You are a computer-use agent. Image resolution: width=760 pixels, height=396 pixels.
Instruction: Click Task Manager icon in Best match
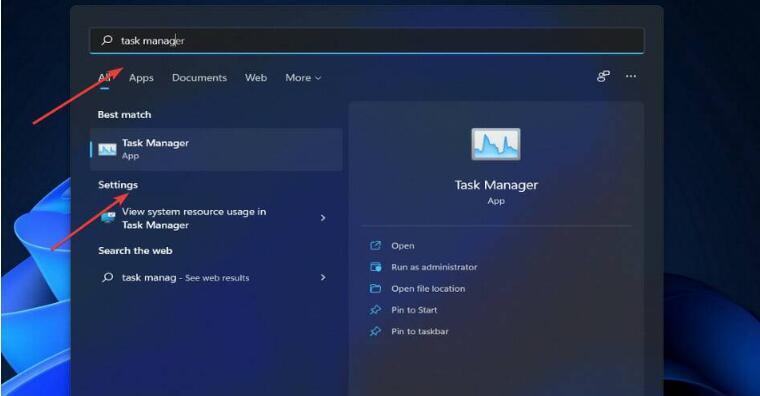(107, 149)
